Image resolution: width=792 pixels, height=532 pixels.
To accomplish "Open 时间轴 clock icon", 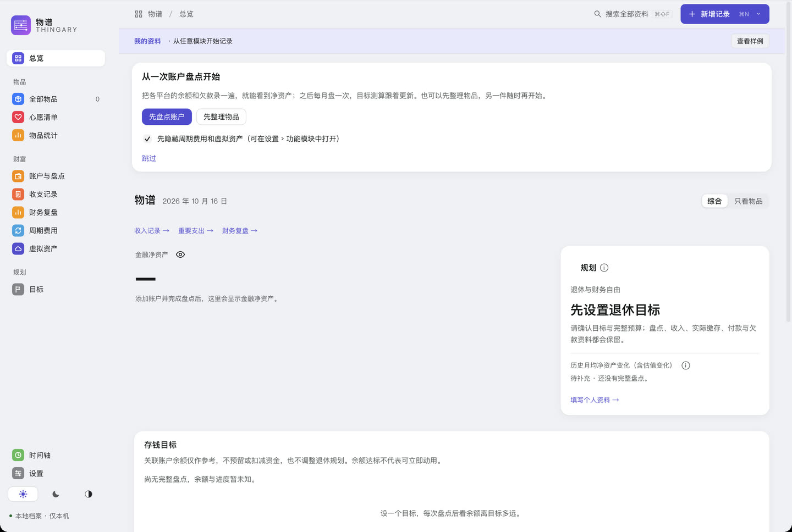I will (x=18, y=455).
